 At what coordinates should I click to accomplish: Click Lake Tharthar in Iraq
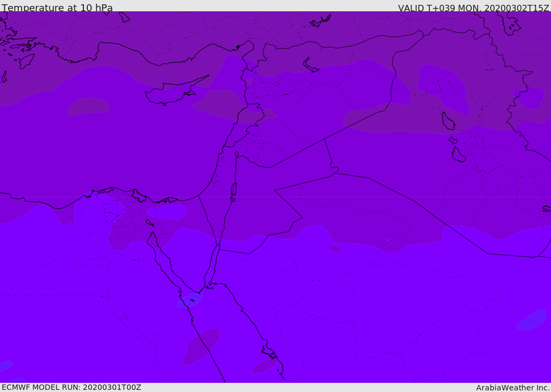coord(448,121)
